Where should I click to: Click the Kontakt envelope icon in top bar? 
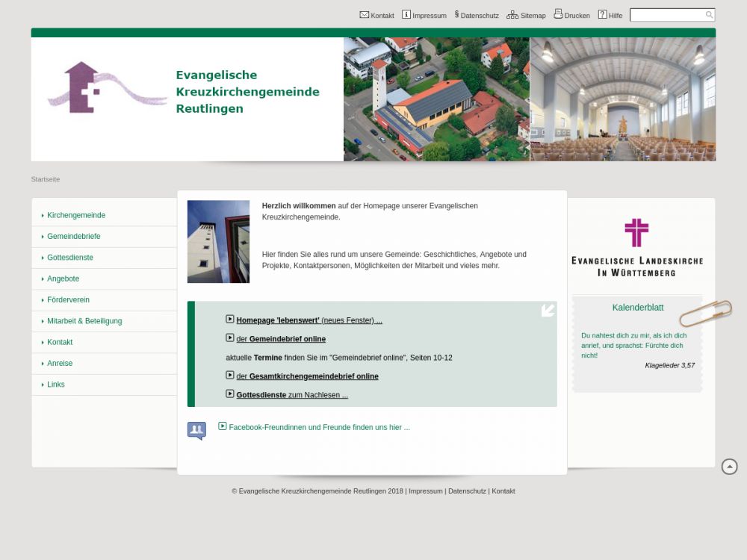[x=364, y=14]
